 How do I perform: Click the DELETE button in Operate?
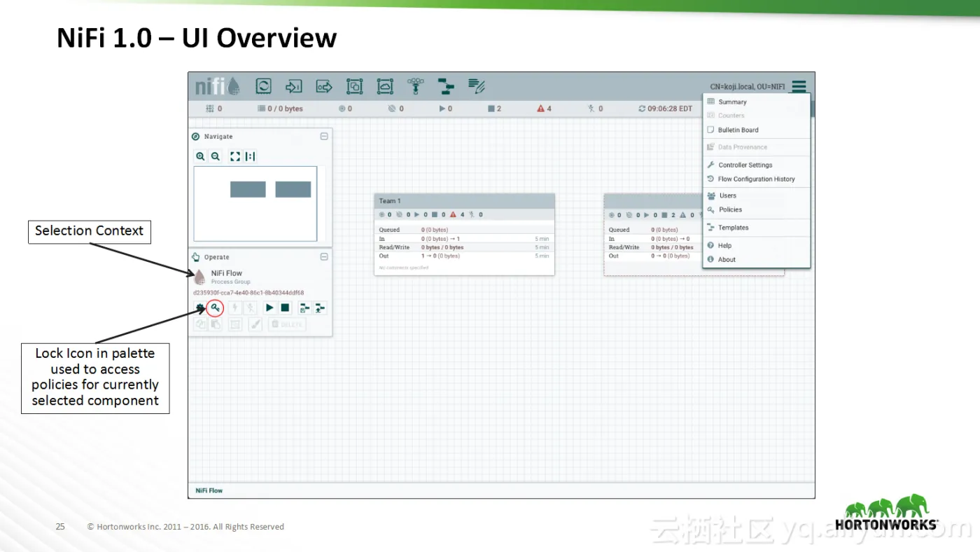click(287, 324)
